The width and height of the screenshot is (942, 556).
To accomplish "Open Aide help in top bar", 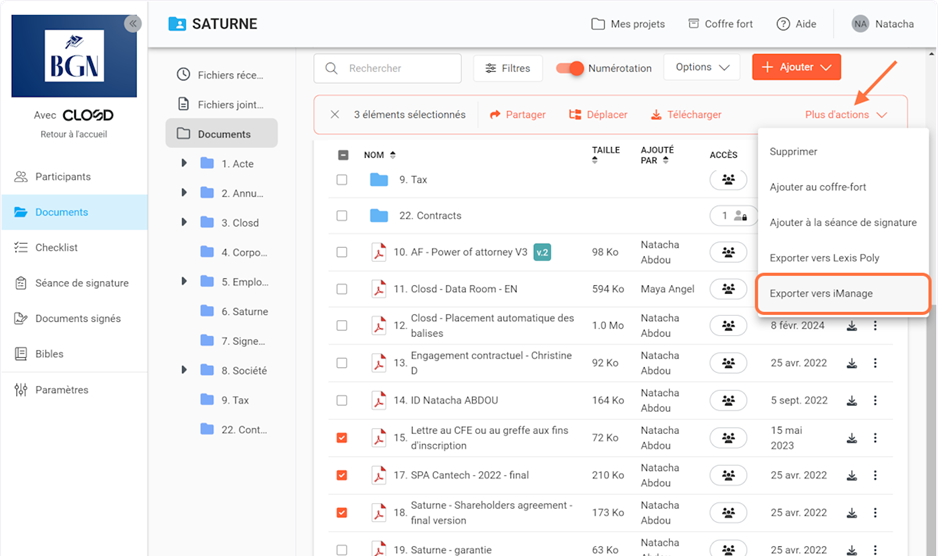I will click(x=796, y=24).
